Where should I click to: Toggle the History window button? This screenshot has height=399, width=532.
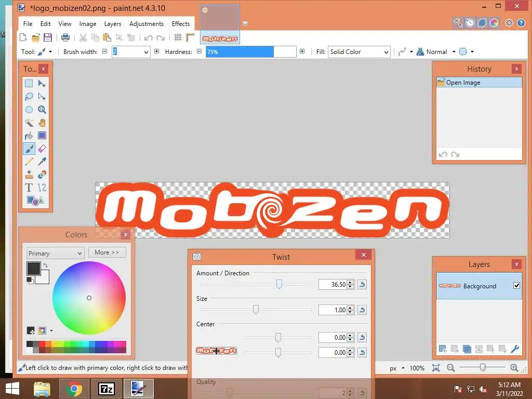pos(470,23)
